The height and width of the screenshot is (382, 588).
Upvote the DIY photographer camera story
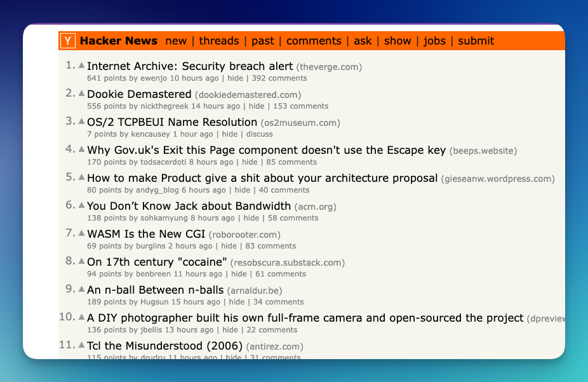[x=81, y=317]
